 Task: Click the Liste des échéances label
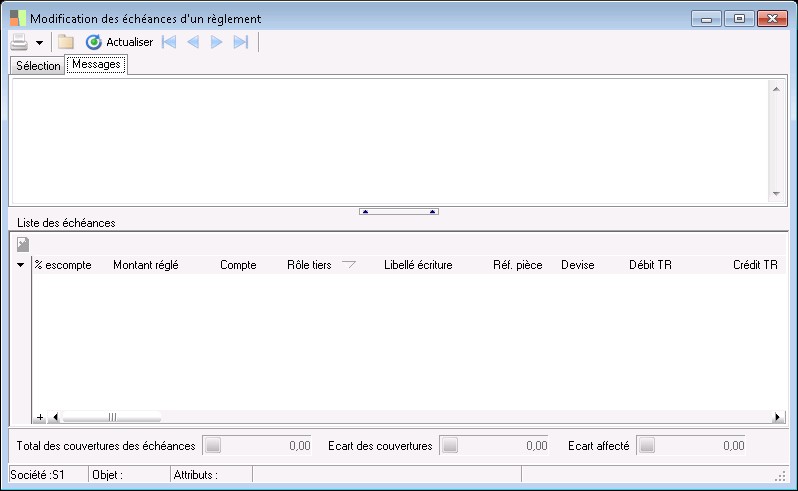pyautogui.click(x=66, y=223)
